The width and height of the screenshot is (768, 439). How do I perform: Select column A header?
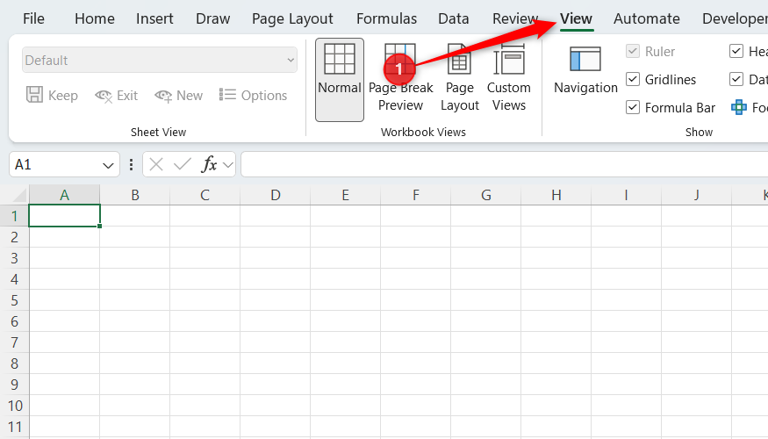point(65,195)
